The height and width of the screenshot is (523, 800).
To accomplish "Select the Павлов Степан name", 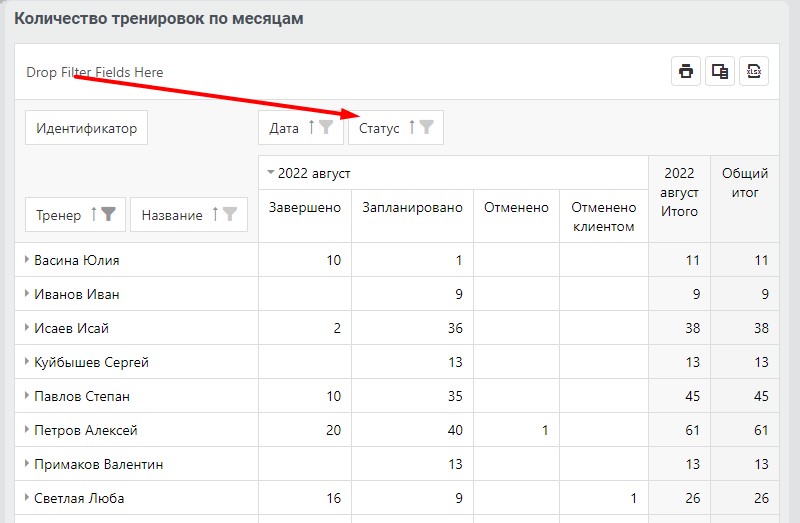I will click(x=82, y=396).
